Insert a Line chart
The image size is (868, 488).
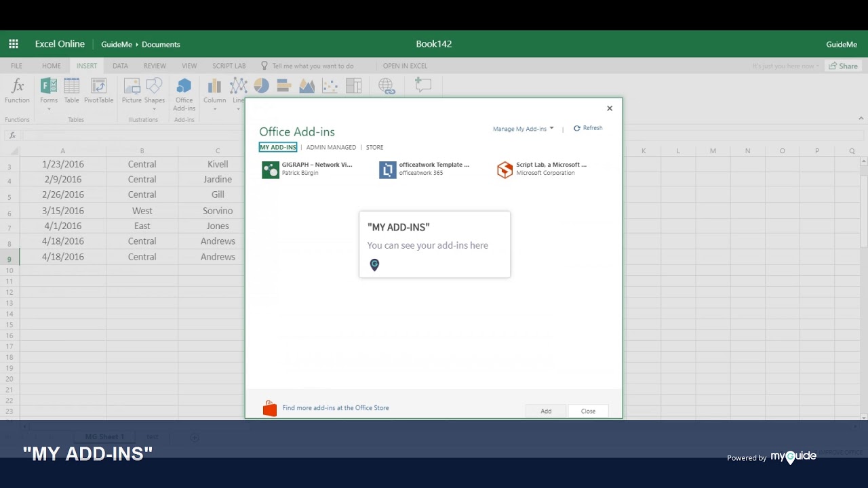coord(238,86)
